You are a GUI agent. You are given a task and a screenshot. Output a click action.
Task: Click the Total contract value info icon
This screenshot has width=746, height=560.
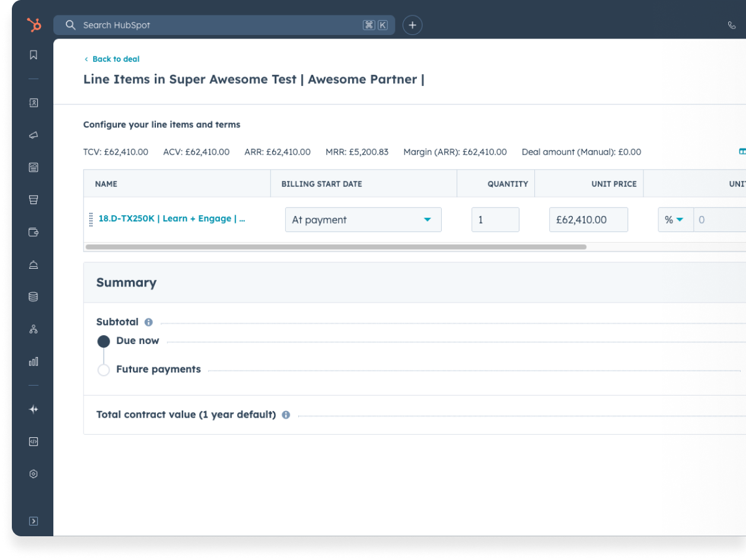pyautogui.click(x=286, y=415)
